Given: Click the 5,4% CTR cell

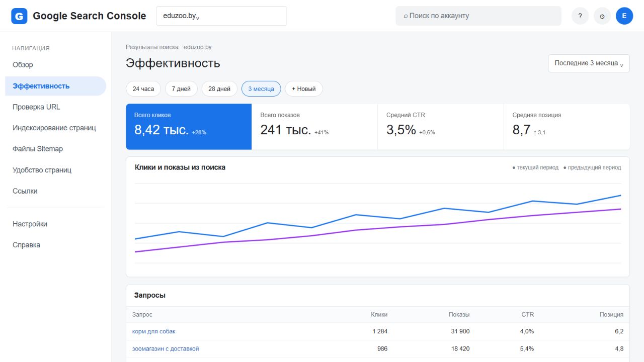Looking at the screenshot, I should click(x=527, y=349).
